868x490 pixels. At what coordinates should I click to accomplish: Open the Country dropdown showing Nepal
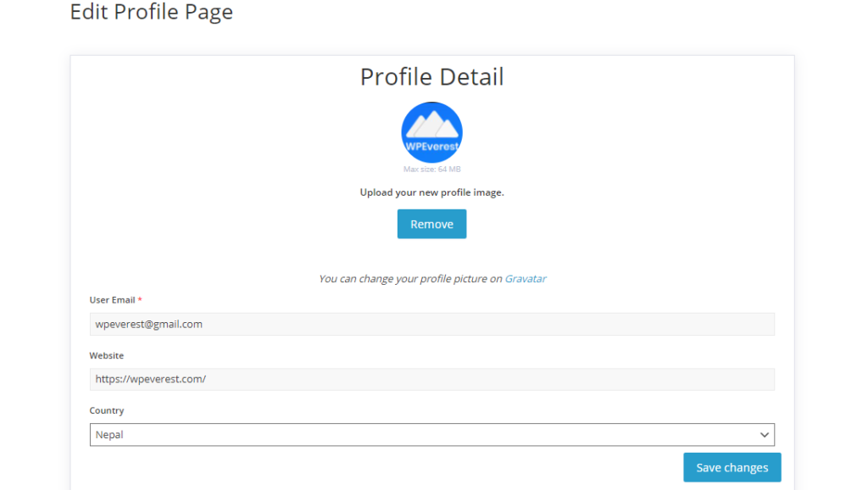431,435
